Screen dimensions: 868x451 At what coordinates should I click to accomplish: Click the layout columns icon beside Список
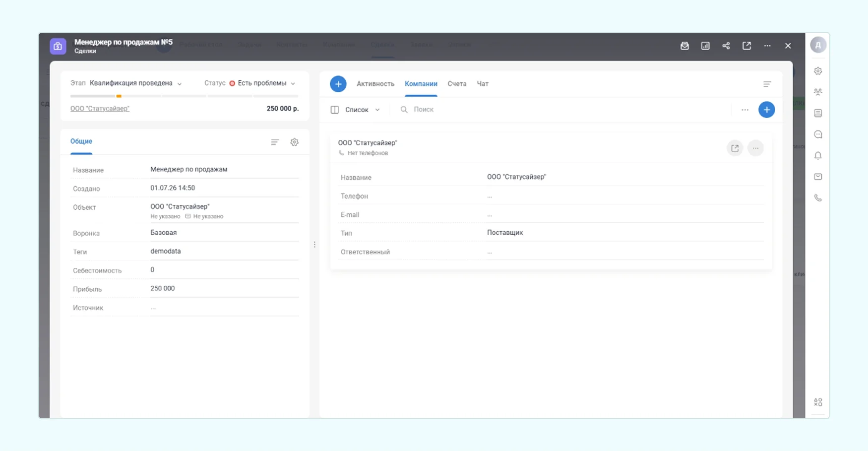(x=335, y=110)
